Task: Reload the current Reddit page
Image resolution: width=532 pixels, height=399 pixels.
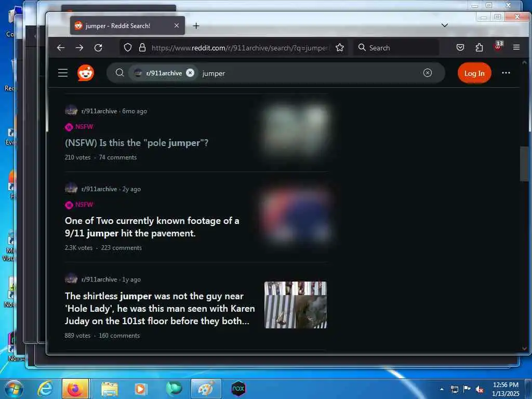Action: 98,48
